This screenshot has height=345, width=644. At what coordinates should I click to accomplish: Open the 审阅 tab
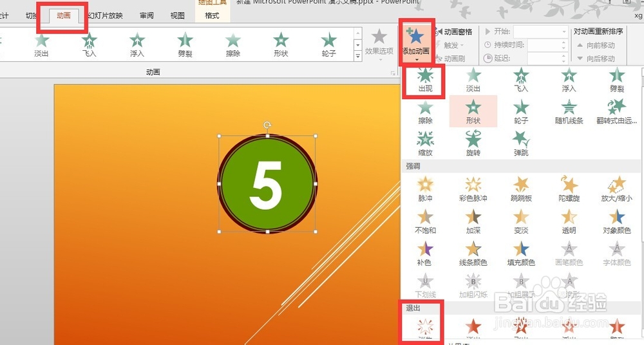coord(147,15)
